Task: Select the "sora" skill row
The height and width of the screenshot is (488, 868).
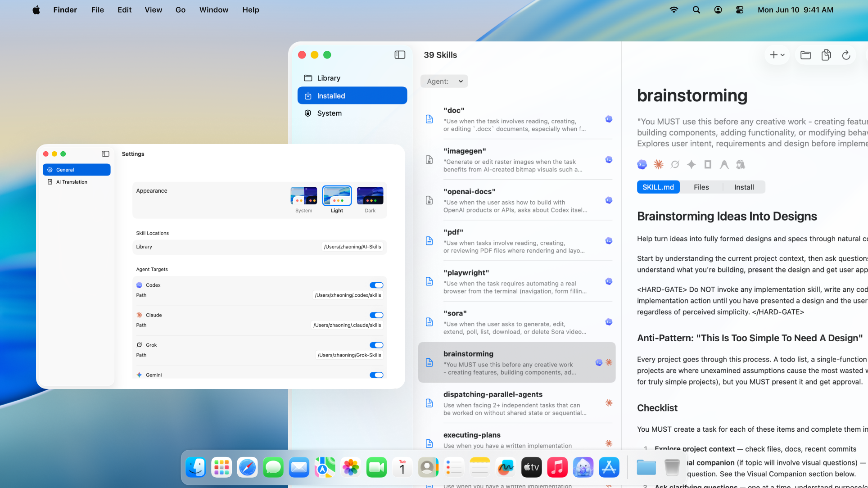Action: [x=517, y=321]
